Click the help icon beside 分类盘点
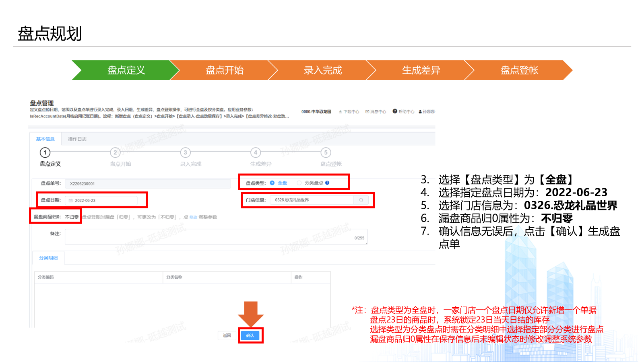Image resolution: width=644 pixels, height=362 pixels. (327, 183)
